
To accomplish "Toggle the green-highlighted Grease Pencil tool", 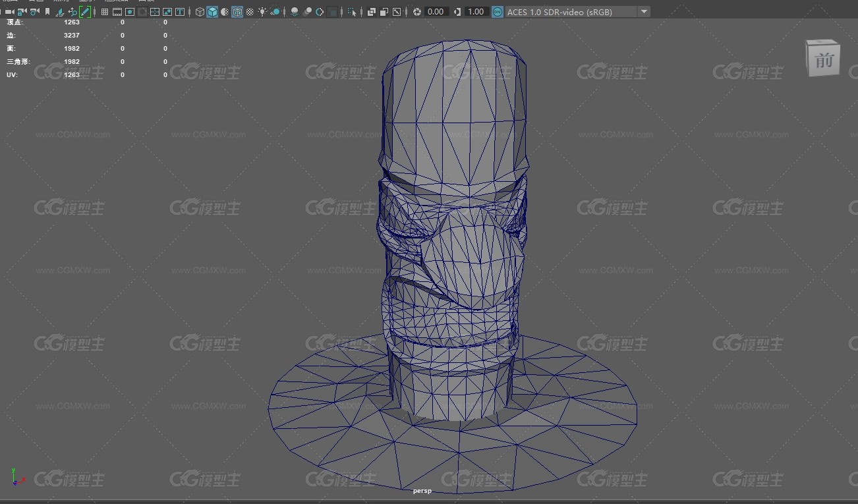I will 85,12.
